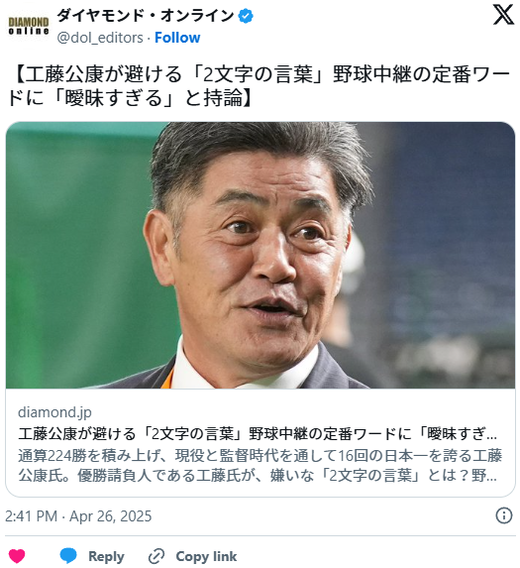Screen dimensions: 520x568
Task: Open the info circle icon
Action: [x=504, y=515]
